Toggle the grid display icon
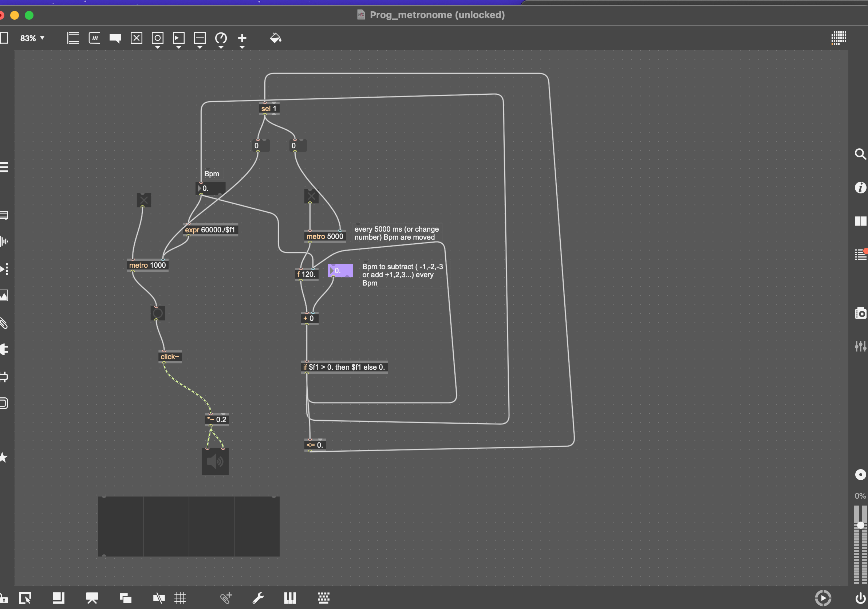The width and height of the screenshot is (868, 609). pos(180,598)
